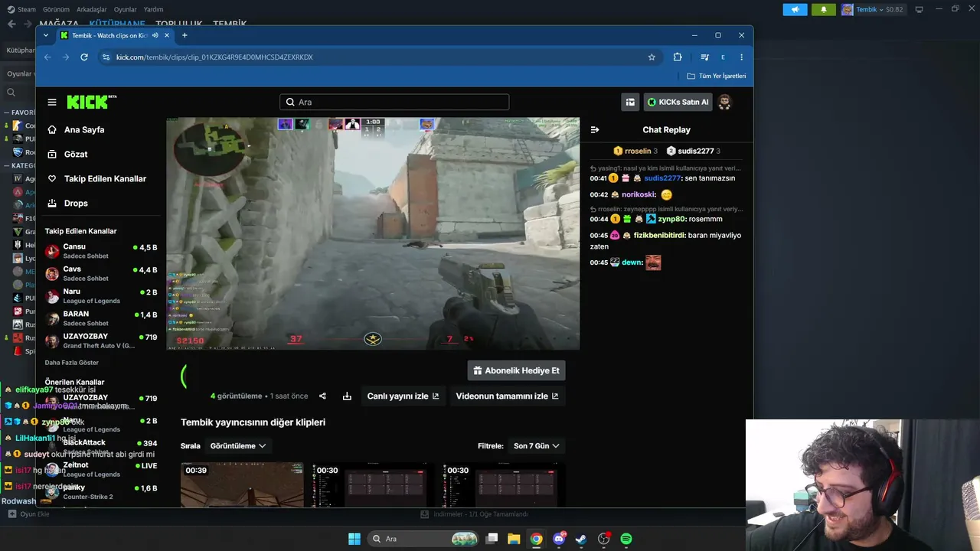Bookmark this page with the star icon
This screenshot has width=980, height=551.
tap(652, 57)
